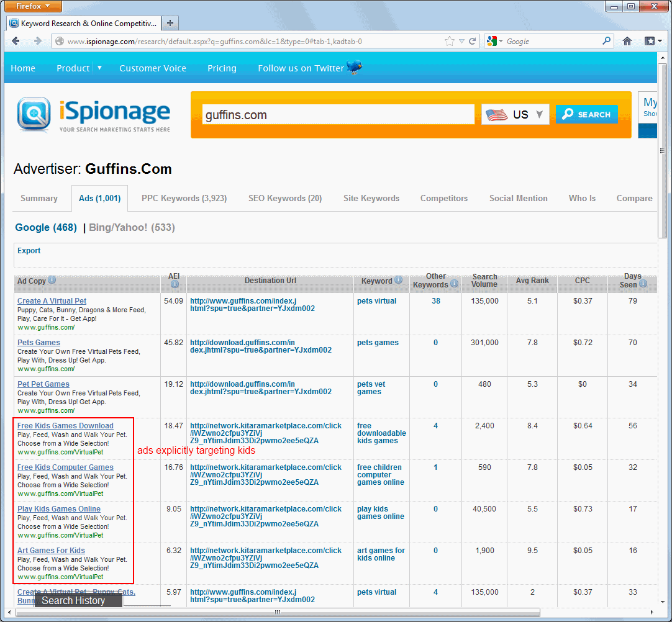Sort by Search Volume column header
The width and height of the screenshot is (672, 622).
pos(484,280)
